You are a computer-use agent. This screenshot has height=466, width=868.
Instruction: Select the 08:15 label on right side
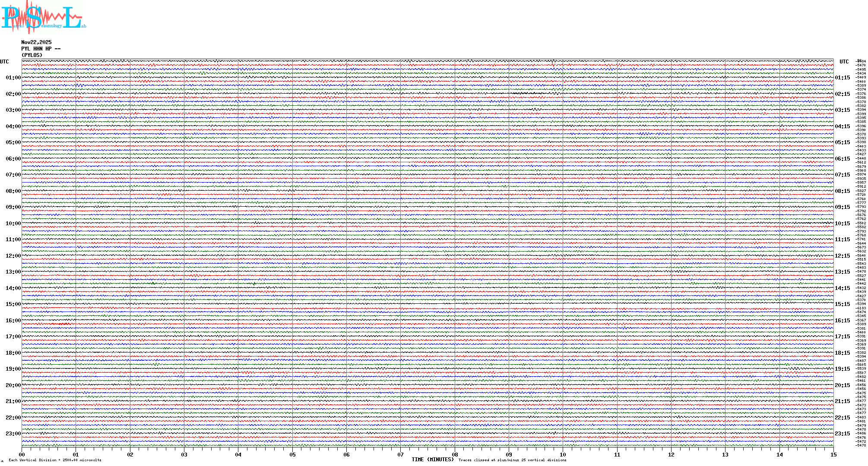point(842,191)
